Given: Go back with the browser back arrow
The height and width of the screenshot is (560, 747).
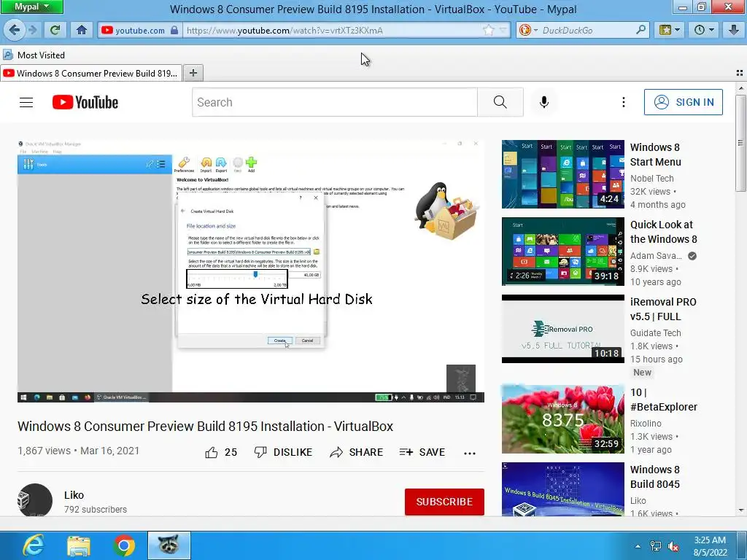Looking at the screenshot, I should click(15, 30).
